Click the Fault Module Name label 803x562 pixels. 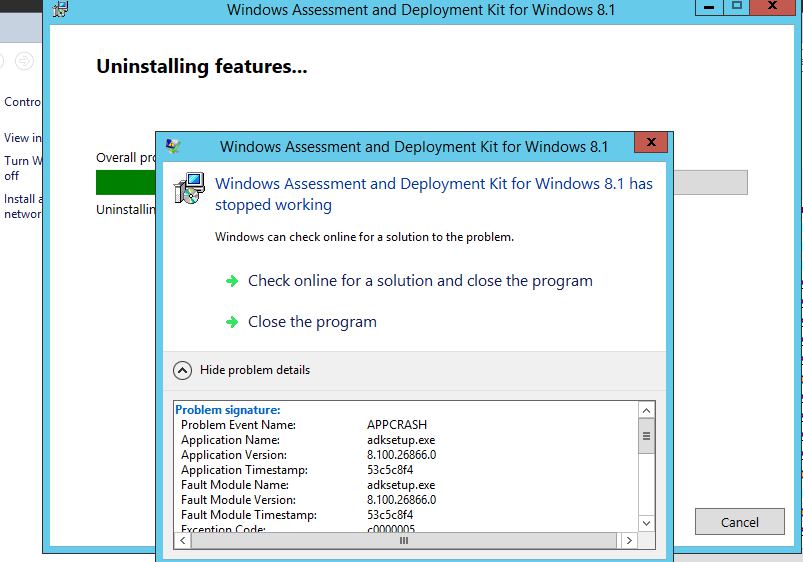pyautogui.click(x=235, y=485)
